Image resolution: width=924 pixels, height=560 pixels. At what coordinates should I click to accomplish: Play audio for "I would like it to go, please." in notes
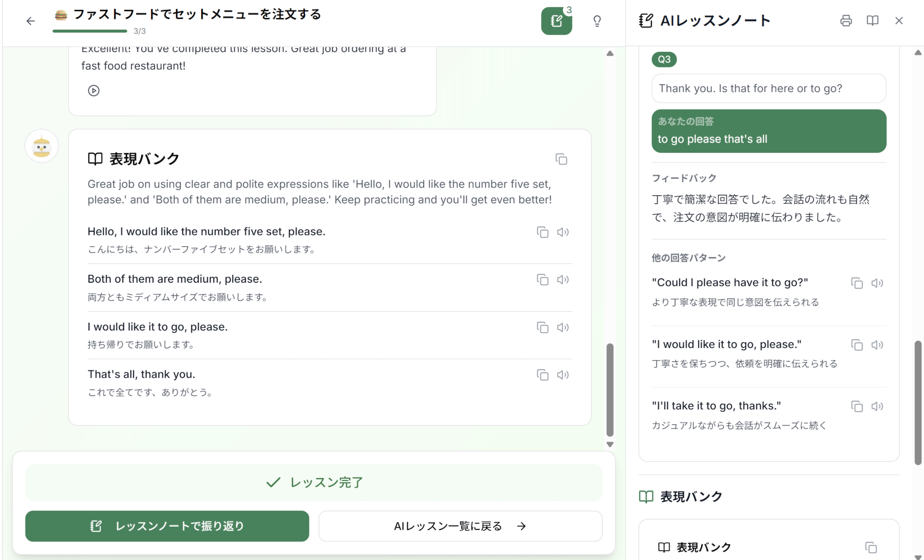point(877,345)
